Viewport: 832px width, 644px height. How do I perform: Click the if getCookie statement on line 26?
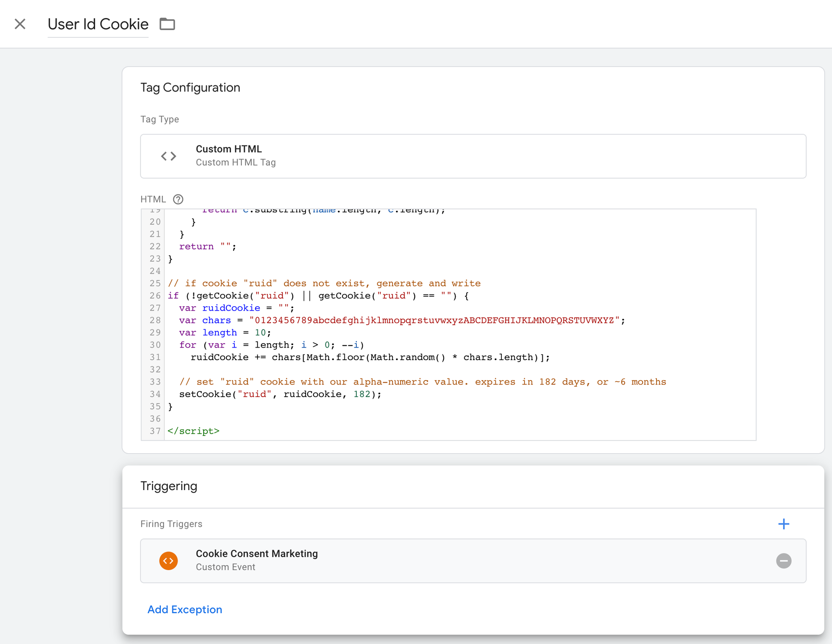(318, 296)
